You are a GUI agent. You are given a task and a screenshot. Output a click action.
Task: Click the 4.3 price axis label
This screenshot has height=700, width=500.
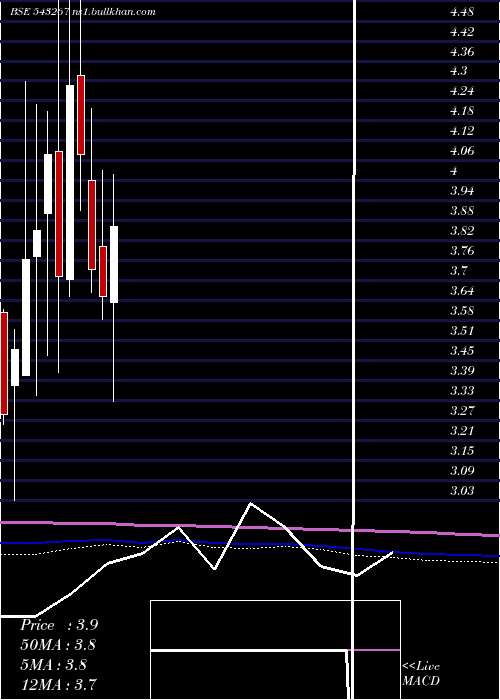pos(458,71)
